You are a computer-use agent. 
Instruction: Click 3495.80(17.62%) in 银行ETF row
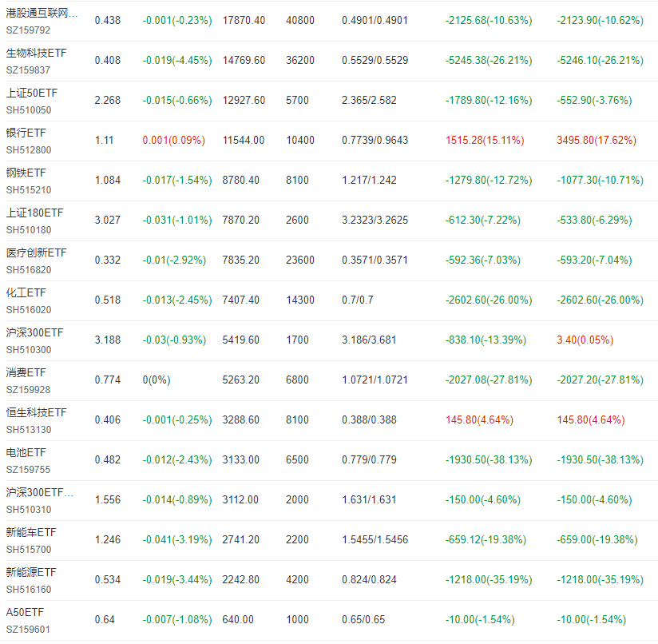597,140
